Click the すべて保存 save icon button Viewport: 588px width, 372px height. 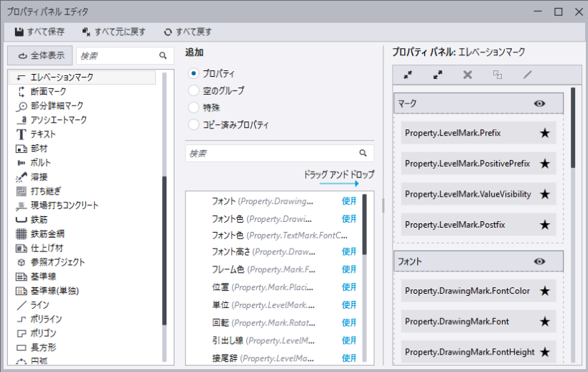click(39, 32)
